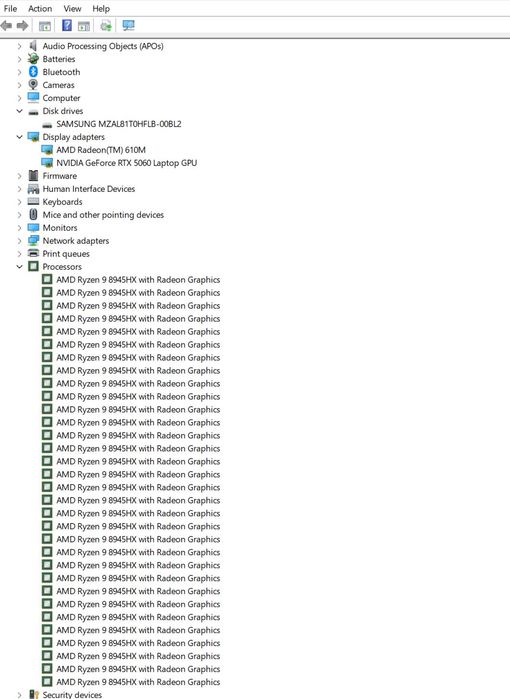This screenshot has height=699, width=510.
Task: Select "SAMSUNG MZAL81T0HFLB-00BL2" disk entry
Action: point(119,124)
